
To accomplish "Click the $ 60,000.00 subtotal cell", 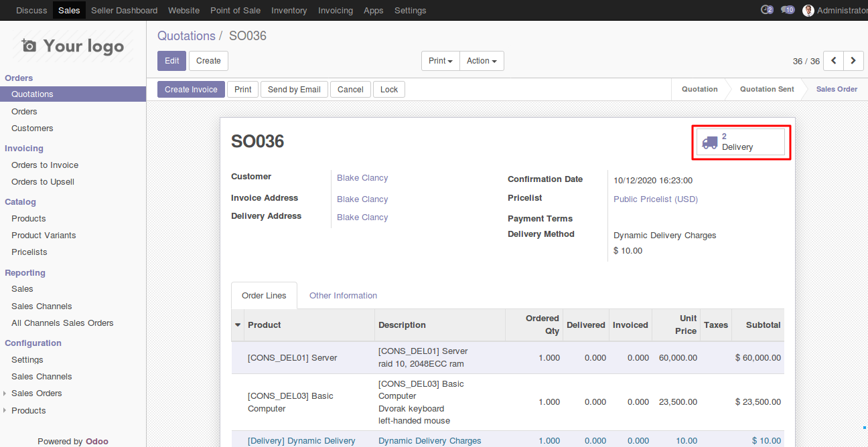I will pyautogui.click(x=758, y=358).
